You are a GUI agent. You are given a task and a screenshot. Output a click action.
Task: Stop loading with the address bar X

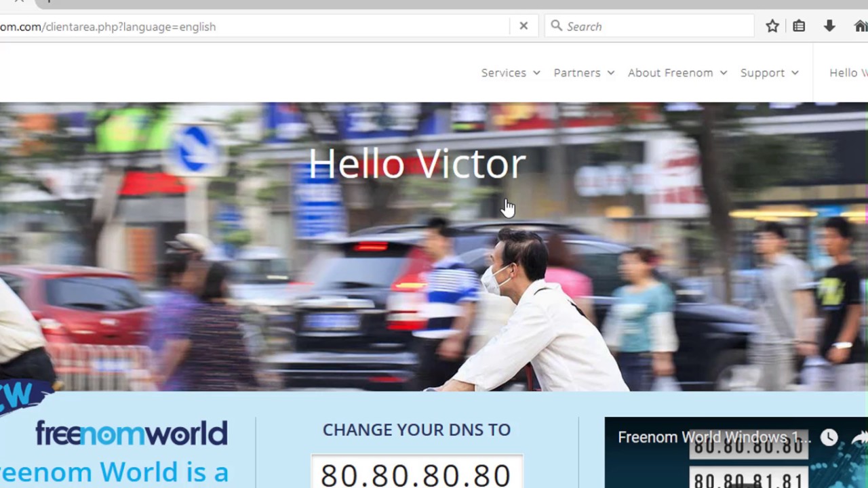524,26
